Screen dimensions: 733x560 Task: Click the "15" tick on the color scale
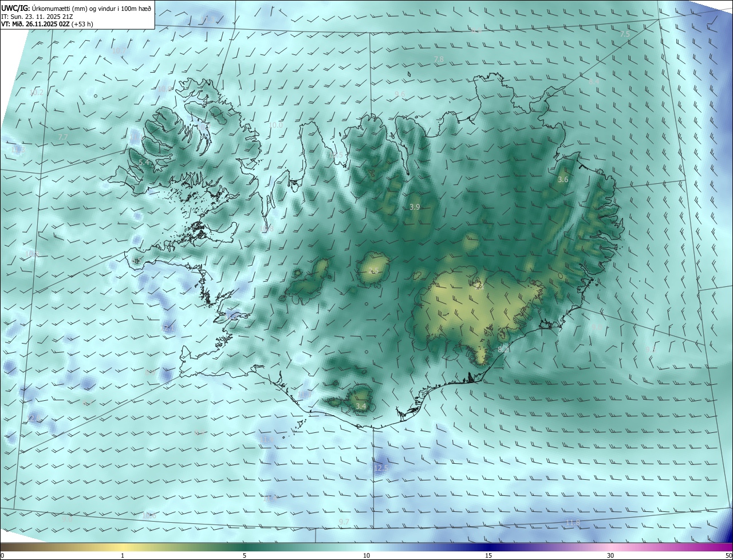488,555
